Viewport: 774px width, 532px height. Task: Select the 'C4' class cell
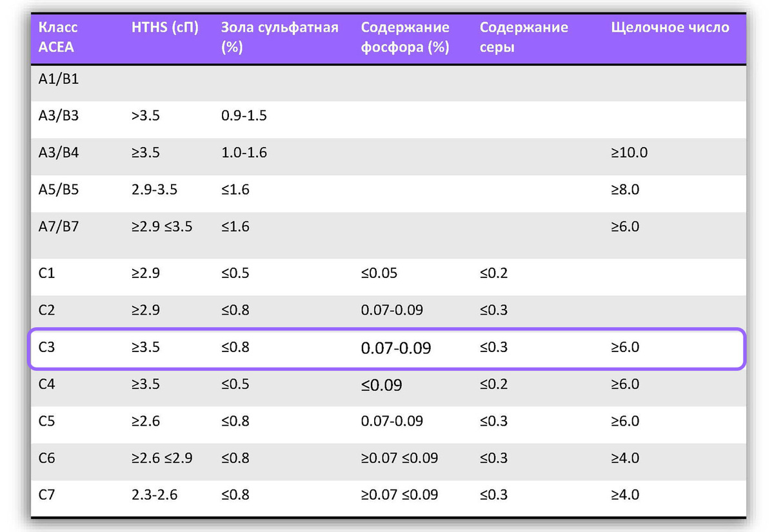click(x=46, y=384)
